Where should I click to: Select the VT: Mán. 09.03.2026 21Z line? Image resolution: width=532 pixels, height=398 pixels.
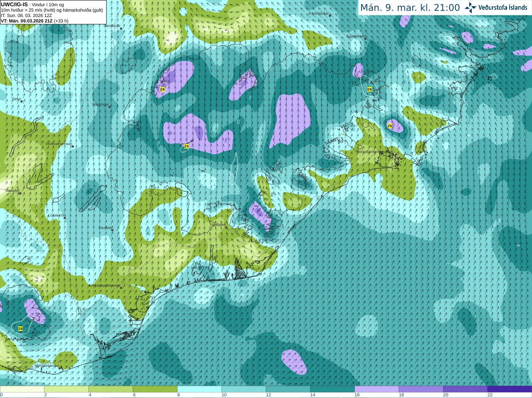[34, 21]
